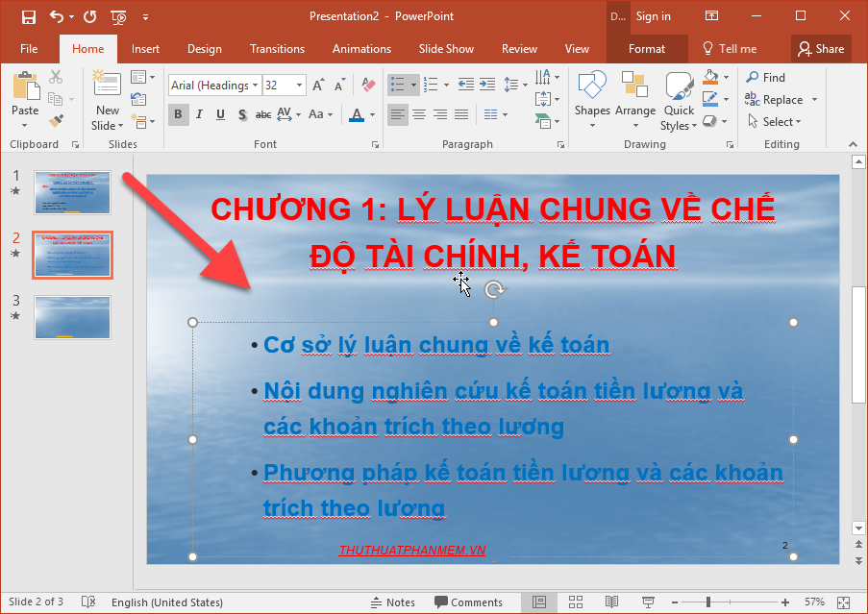Open the Font Size dropdown

click(x=301, y=85)
